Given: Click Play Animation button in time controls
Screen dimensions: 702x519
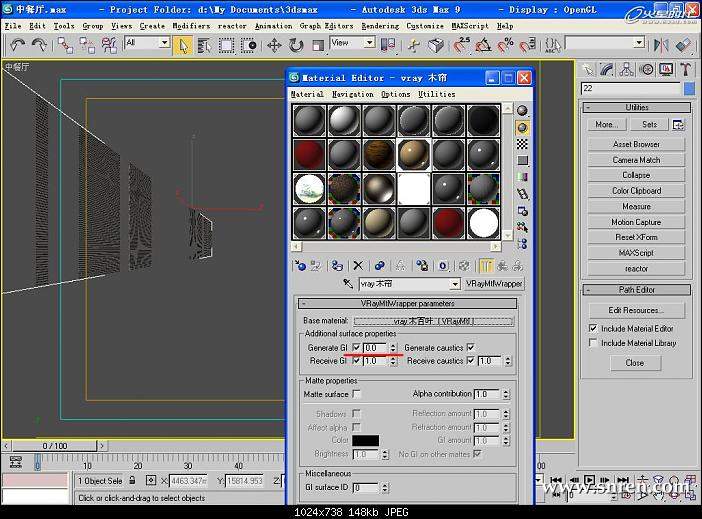Looking at the screenshot, I should click(590, 480).
